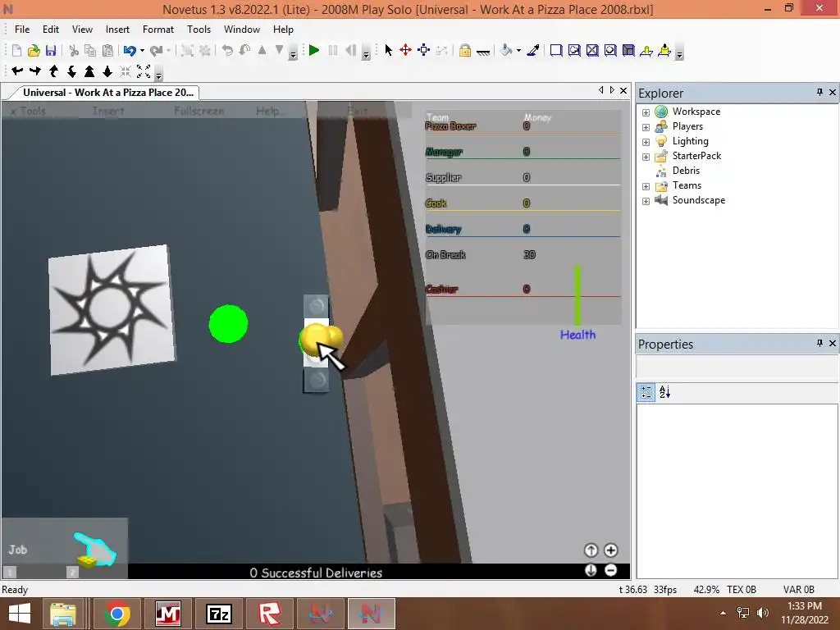Select the red Move tool
This screenshot has height=630, width=840.
[405, 50]
